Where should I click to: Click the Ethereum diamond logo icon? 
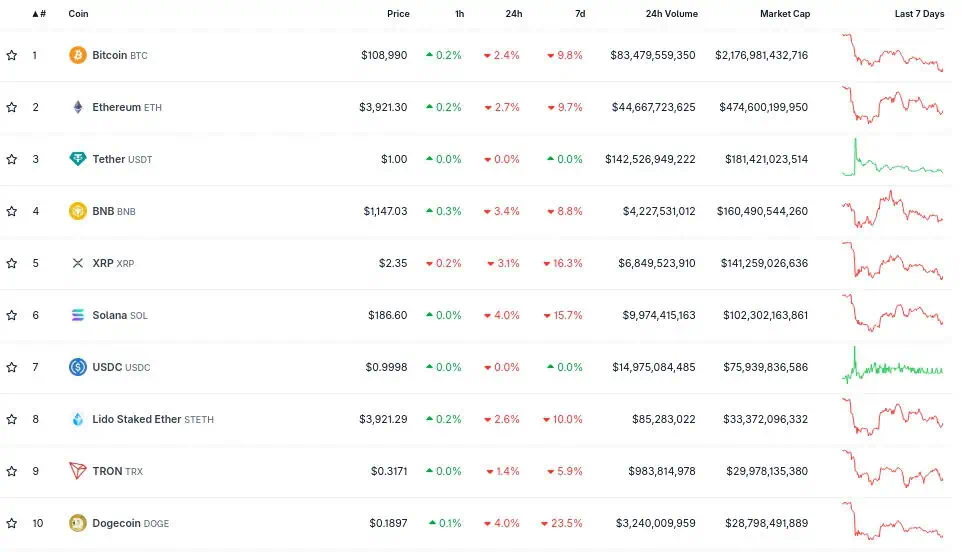[x=77, y=107]
